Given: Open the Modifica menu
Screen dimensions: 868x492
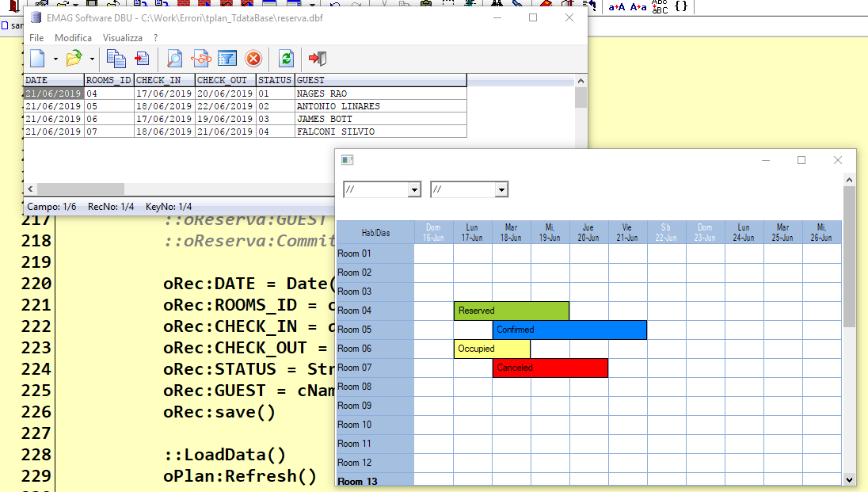Looking at the screenshot, I should pyautogui.click(x=73, y=38).
